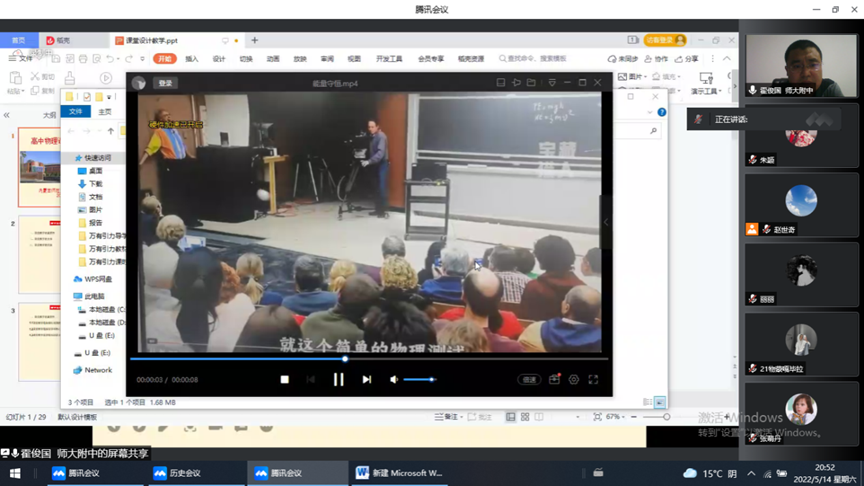This screenshot has height=486, width=864.
Task: Pause the video with the pause button
Action: point(338,380)
